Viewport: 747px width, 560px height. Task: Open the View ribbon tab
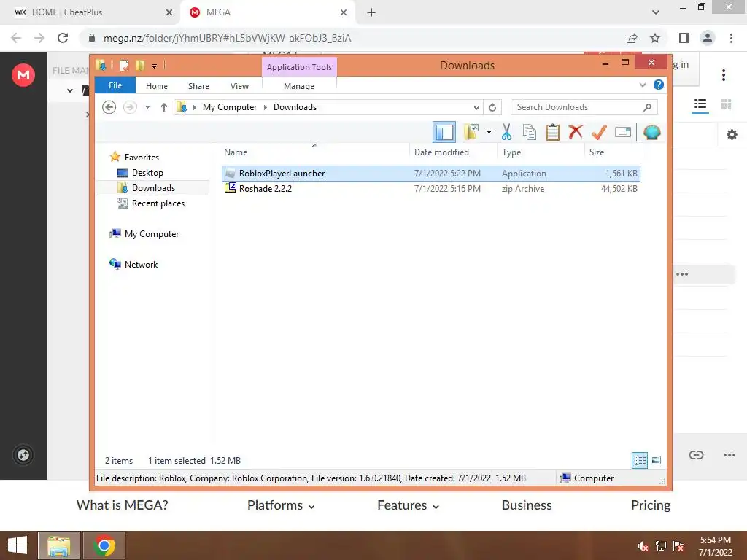click(239, 86)
